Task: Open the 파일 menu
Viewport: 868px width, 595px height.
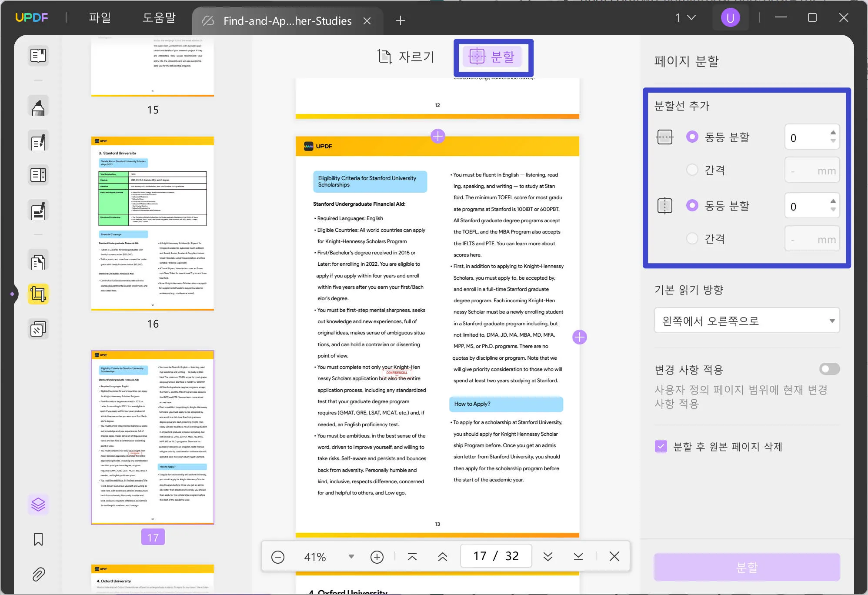Action: (x=100, y=18)
